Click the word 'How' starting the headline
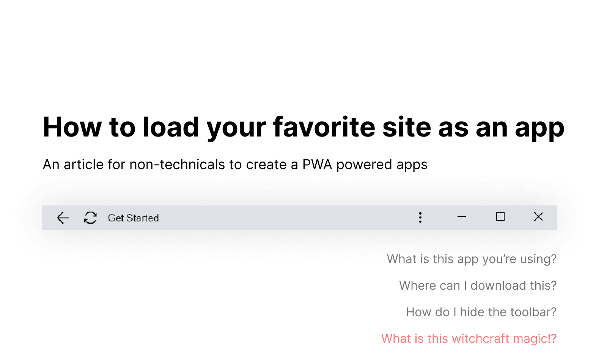The width and height of the screenshot is (607, 364). pos(72,127)
